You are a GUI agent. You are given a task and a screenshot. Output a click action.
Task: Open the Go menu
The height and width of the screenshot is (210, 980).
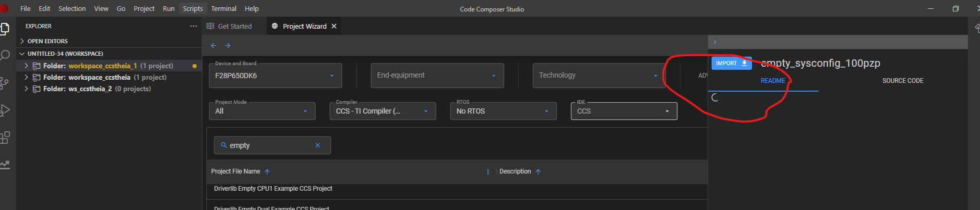[x=121, y=8]
